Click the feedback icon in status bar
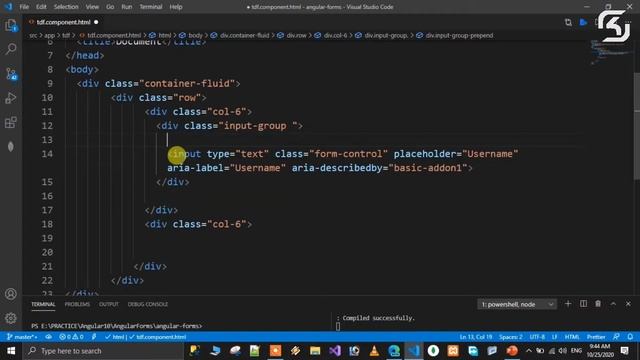640x360 pixels. click(616, 337)
